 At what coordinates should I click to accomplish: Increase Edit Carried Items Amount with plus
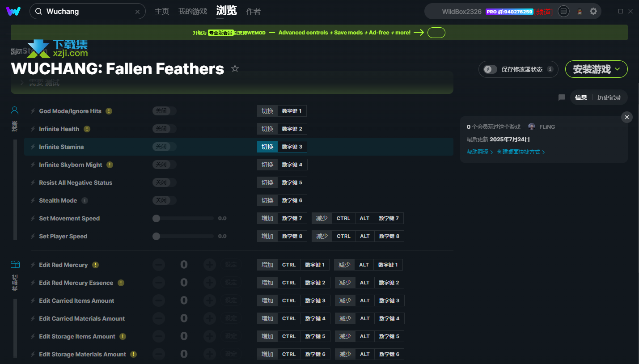[210, 301]
